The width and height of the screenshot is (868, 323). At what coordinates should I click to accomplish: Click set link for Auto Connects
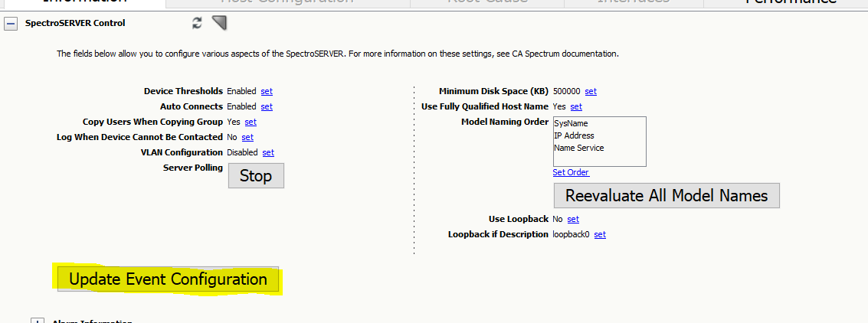267,106
